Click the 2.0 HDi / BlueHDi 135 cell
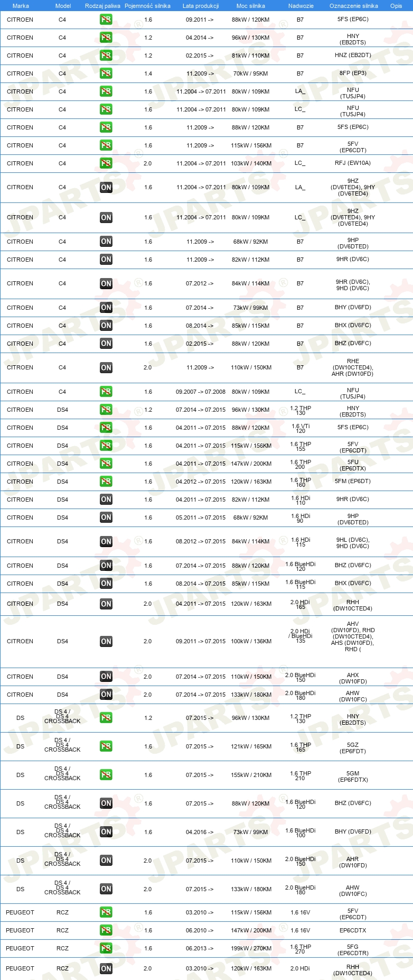The height and width of the screenshot is (980, 413). click(301, 636)
